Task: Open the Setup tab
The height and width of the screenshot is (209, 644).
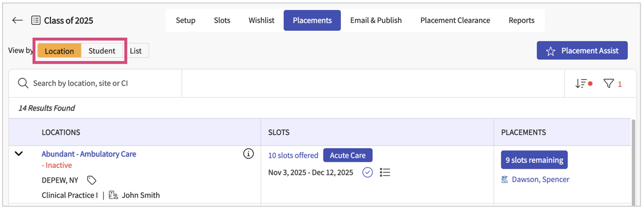Action: (x=185, y=20)
